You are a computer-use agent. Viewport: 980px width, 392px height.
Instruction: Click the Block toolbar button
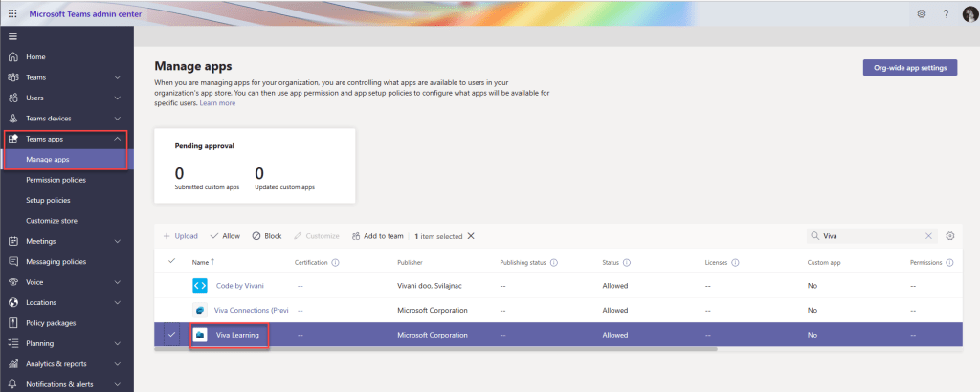click(x=267, y=236)
